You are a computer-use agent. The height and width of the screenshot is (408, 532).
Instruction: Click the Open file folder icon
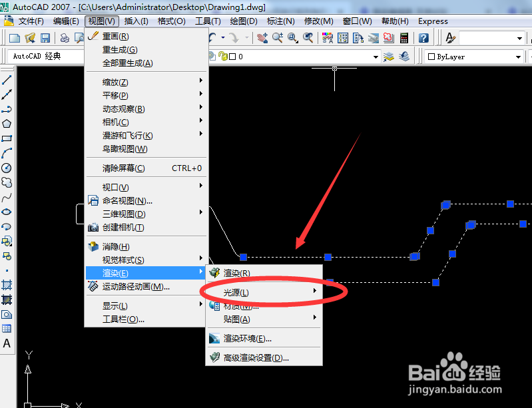coord(30,38)
